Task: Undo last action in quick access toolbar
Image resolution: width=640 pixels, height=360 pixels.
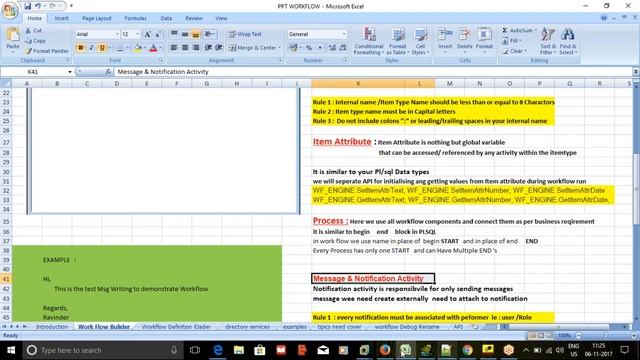Action: pos(38,6)
